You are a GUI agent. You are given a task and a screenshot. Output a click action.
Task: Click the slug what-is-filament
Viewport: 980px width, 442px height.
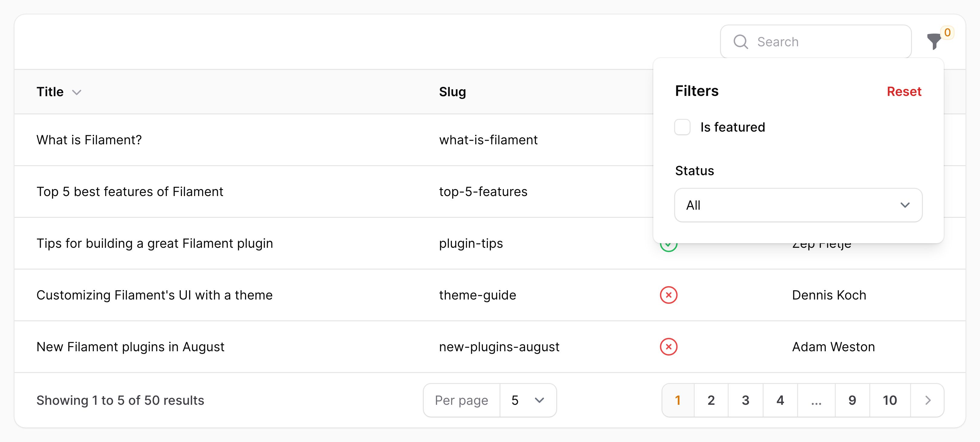pyautogui.click(x=488, y=139)
